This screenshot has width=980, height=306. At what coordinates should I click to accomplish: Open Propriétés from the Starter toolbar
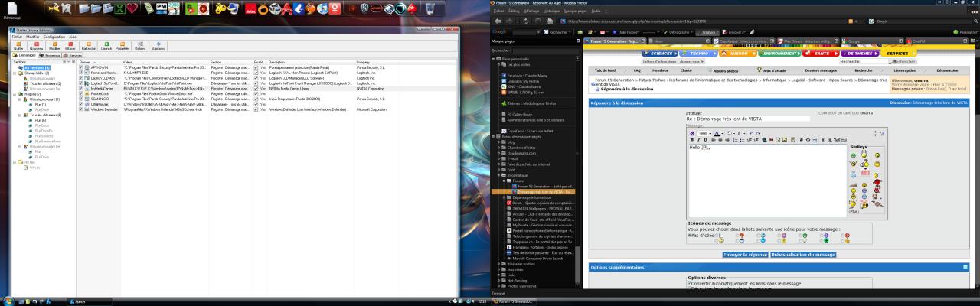122,44
